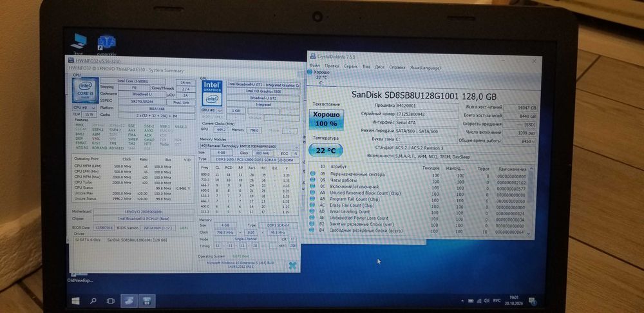Select the blue folder desktop icon
The image size is (644, 313).
click(x=106, y=45)
